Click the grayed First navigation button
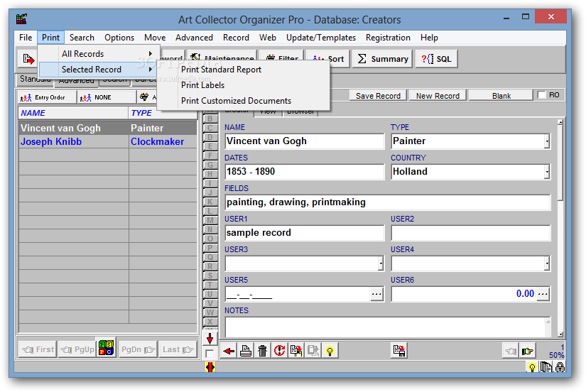This screenshot has width=586, height=392. point(38,350)
